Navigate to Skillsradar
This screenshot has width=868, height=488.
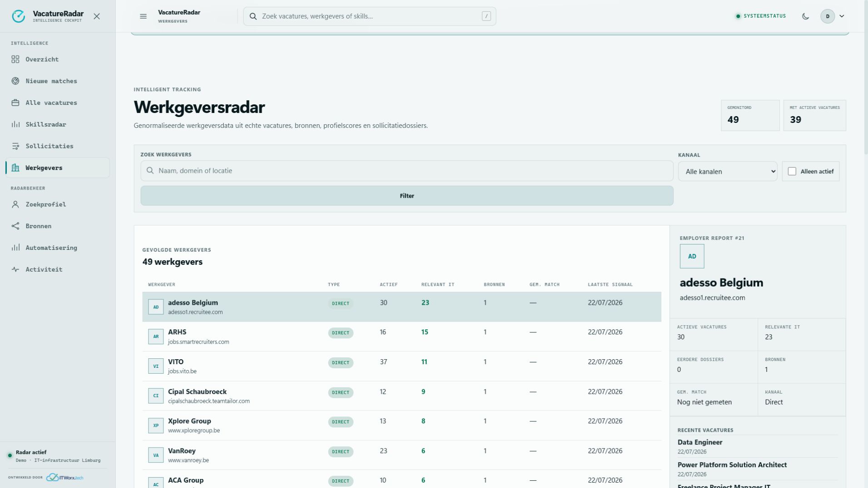click(x=58, y=125)
